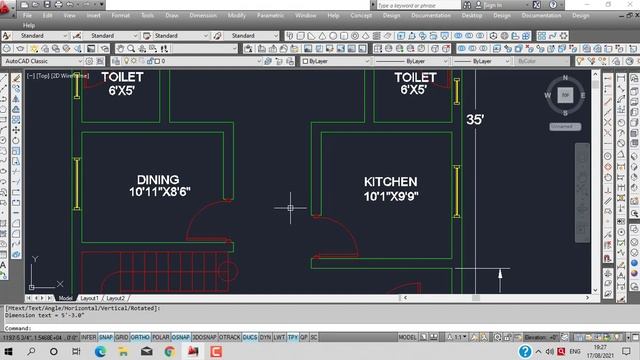
Task: Select the Zoom magnifier tool
Action: [131, 49]
